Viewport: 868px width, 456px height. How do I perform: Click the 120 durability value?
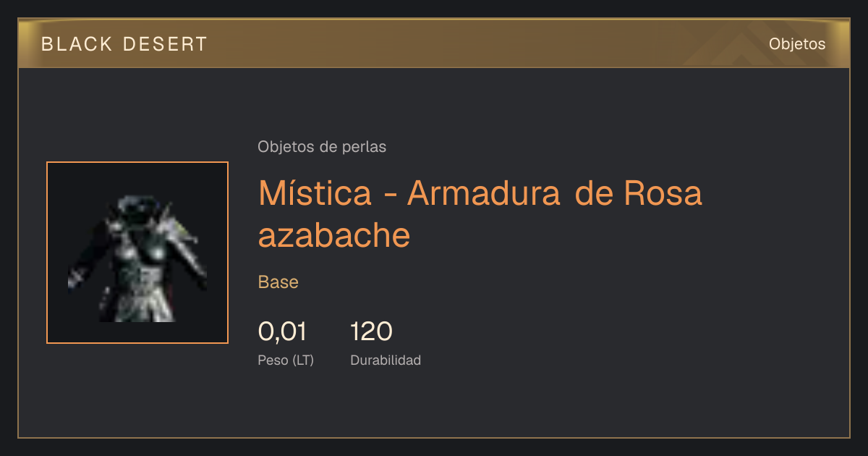(x=371, y=332)
